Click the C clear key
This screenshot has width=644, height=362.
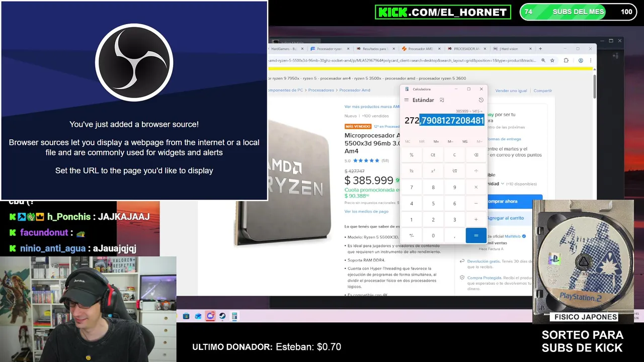pyautogui.click(x=454, y=155)
